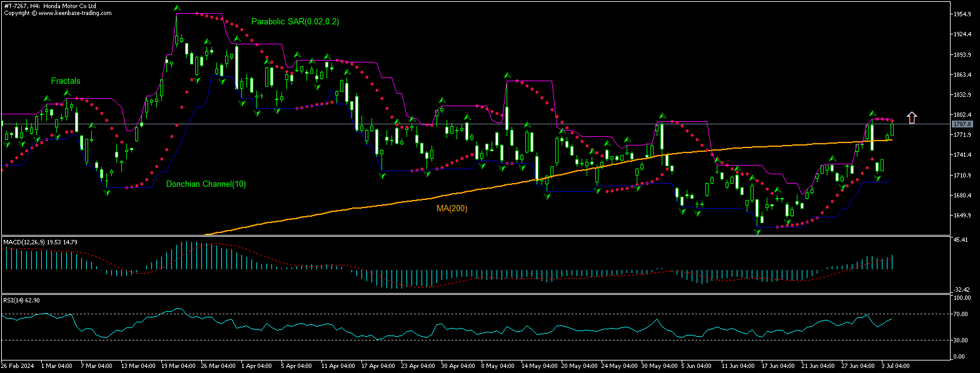The image size is (980, 373).
Task: Click the up fractal arrow above the March peak
Action: (177, 8)
